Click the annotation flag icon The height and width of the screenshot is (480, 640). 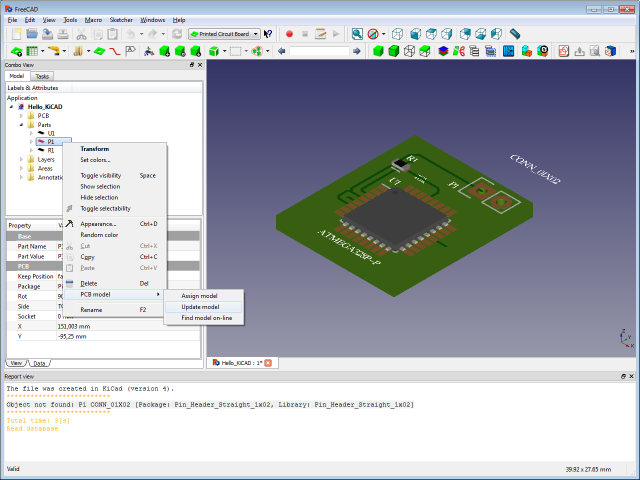click(x=130, y=51)
